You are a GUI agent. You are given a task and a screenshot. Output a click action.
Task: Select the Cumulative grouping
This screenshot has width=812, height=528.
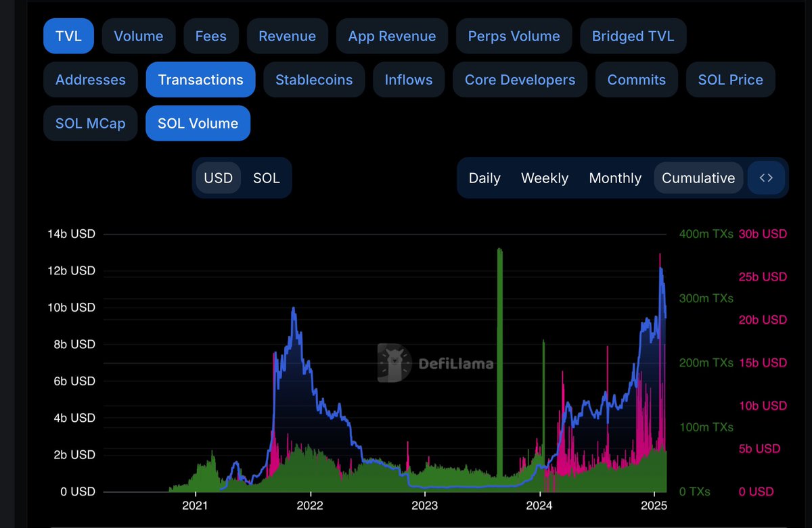(698, 178)
